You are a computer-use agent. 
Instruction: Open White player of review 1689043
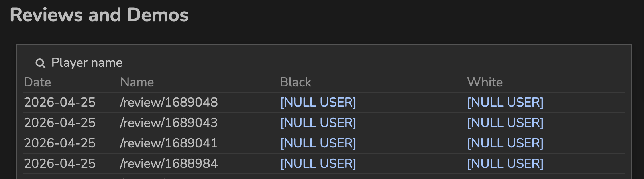point(505,123)
